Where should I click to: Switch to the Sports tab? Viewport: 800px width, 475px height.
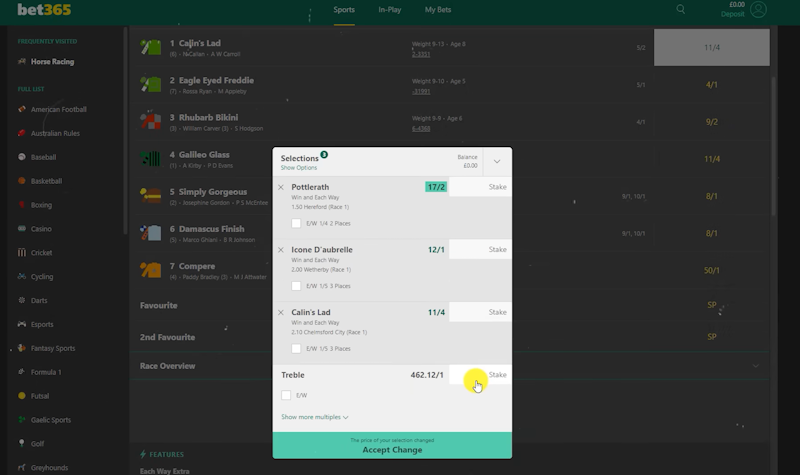tap(344, 10)
